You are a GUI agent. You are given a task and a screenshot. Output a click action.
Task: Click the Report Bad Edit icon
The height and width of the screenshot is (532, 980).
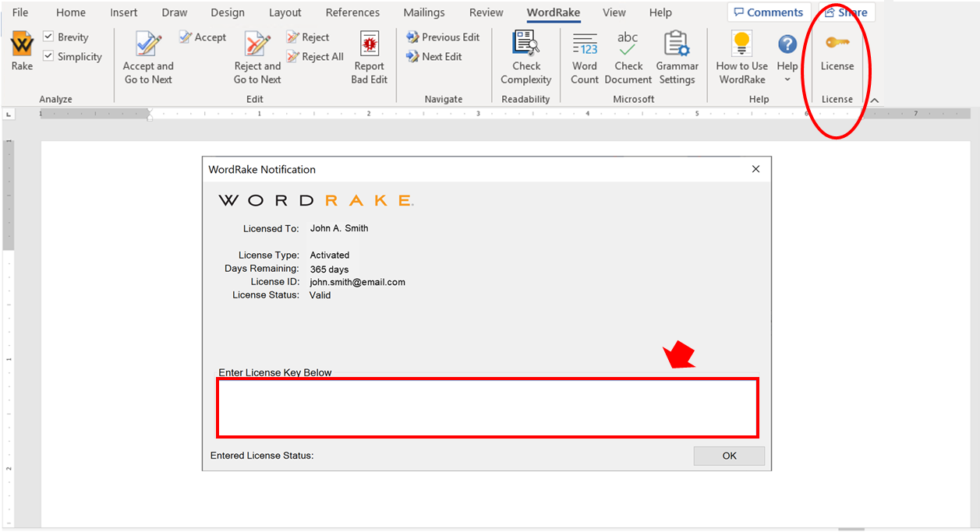369,45
